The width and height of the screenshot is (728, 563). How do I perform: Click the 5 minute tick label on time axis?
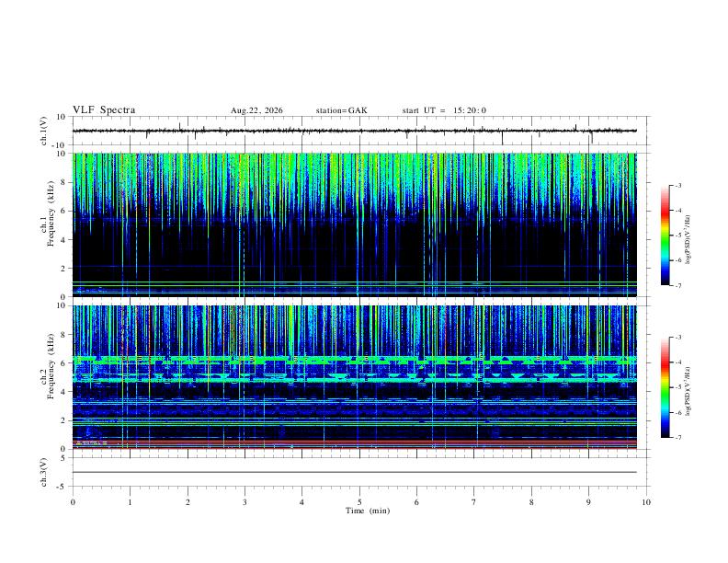pyautogui.click(x=359, y=502)
